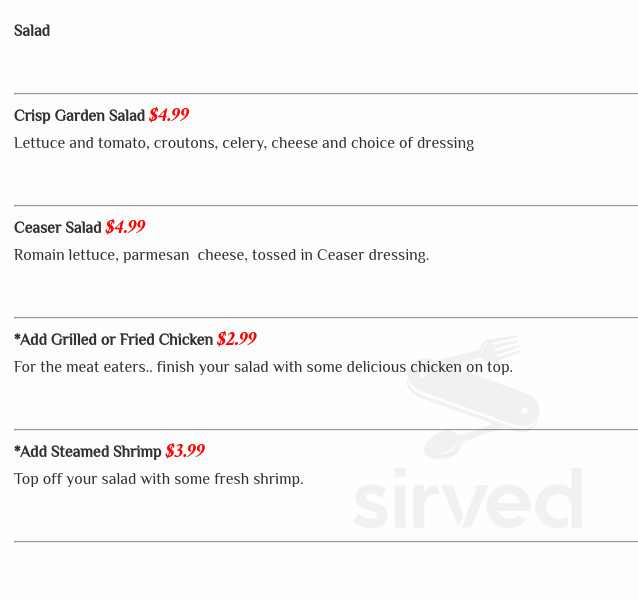Click the 'Top off your salad' shrimp description
The image size is (638, 600).
159,479
